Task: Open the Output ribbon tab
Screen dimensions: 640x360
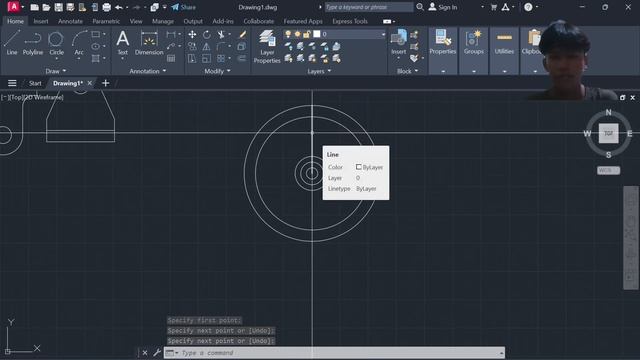Action: coord(193,21)
